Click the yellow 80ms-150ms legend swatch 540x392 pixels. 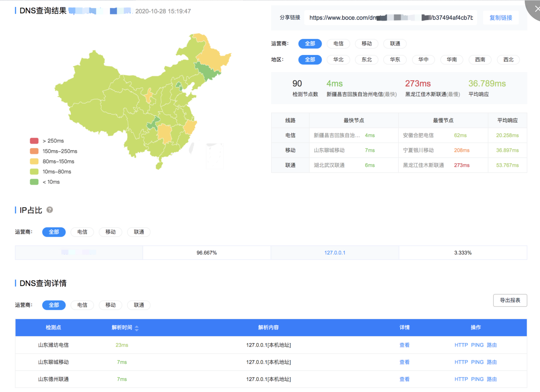34,162
